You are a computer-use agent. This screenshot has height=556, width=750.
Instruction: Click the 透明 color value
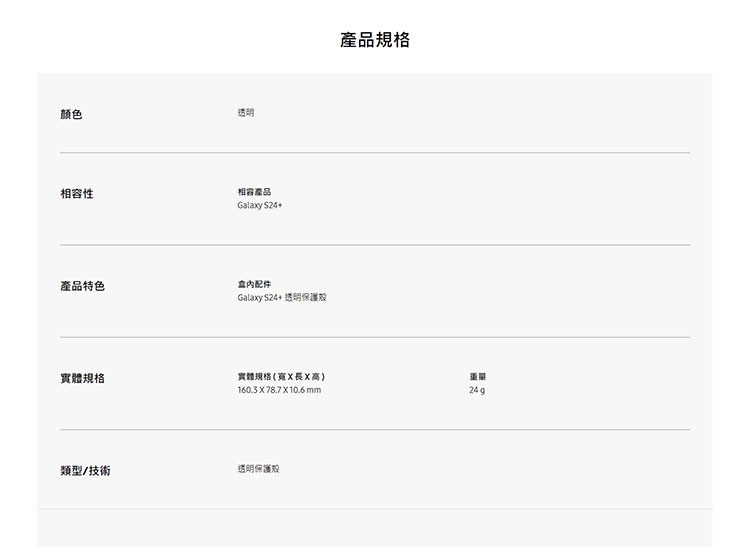click(246, 113)
